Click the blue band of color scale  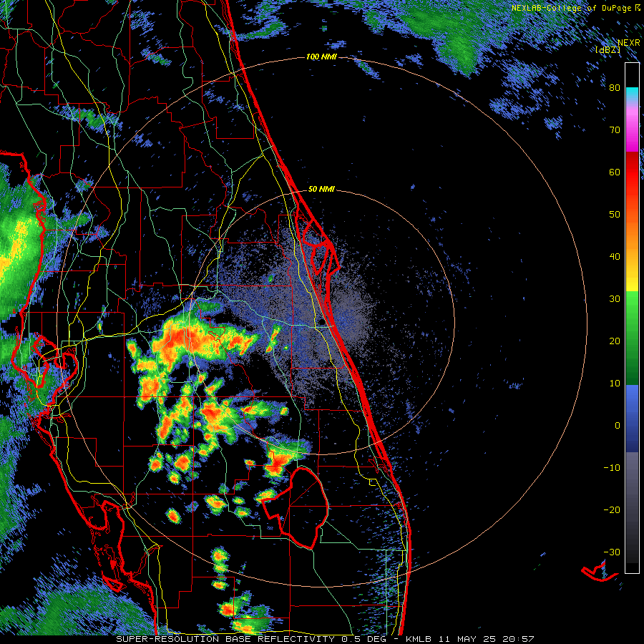[x=632, y=419]
